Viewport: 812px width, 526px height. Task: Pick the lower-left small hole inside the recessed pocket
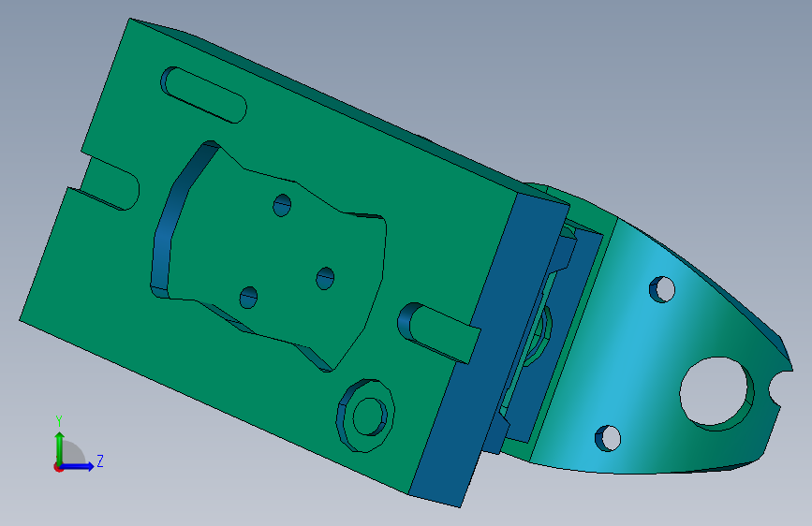pyautogui.click(x=248, y=298)
